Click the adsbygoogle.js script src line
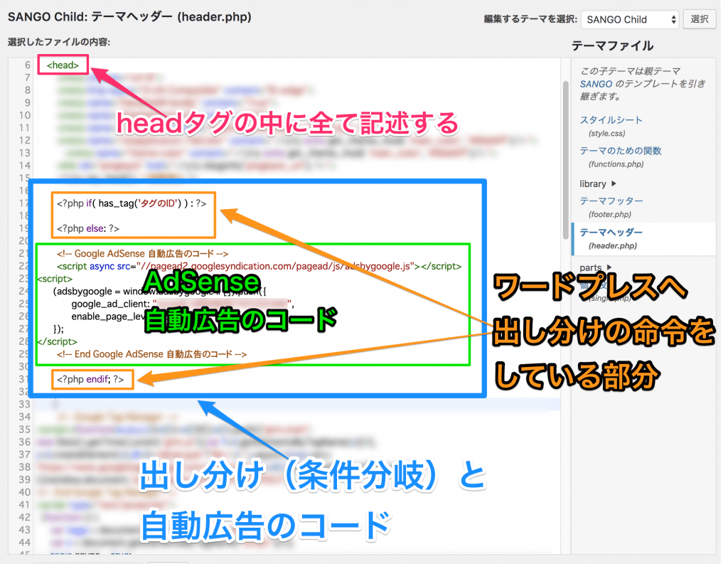 (259, 267)
